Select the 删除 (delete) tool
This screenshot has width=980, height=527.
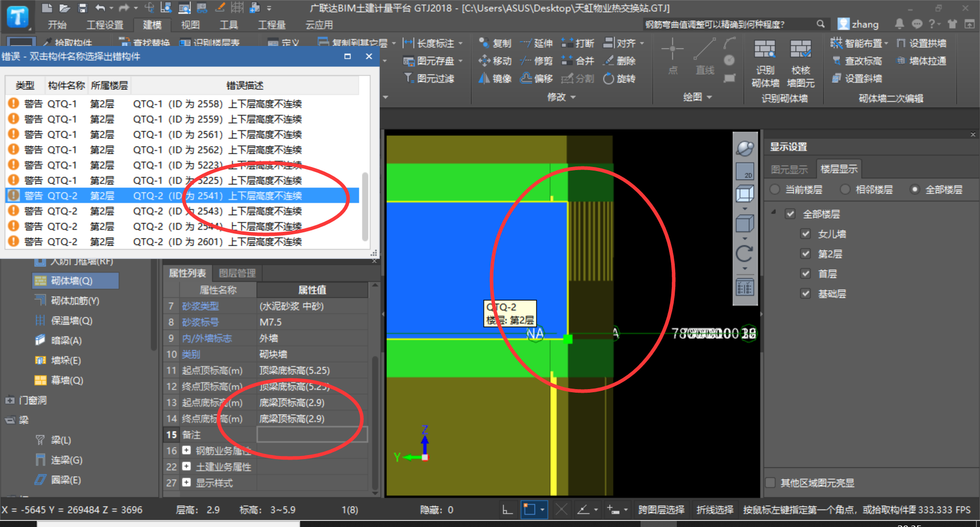pyautogui.click(x=619, y=61)
